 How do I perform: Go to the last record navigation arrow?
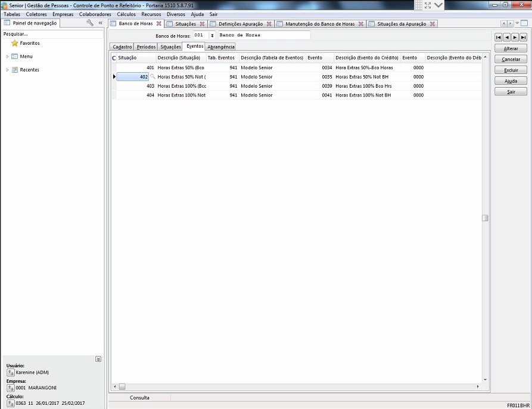523,37
